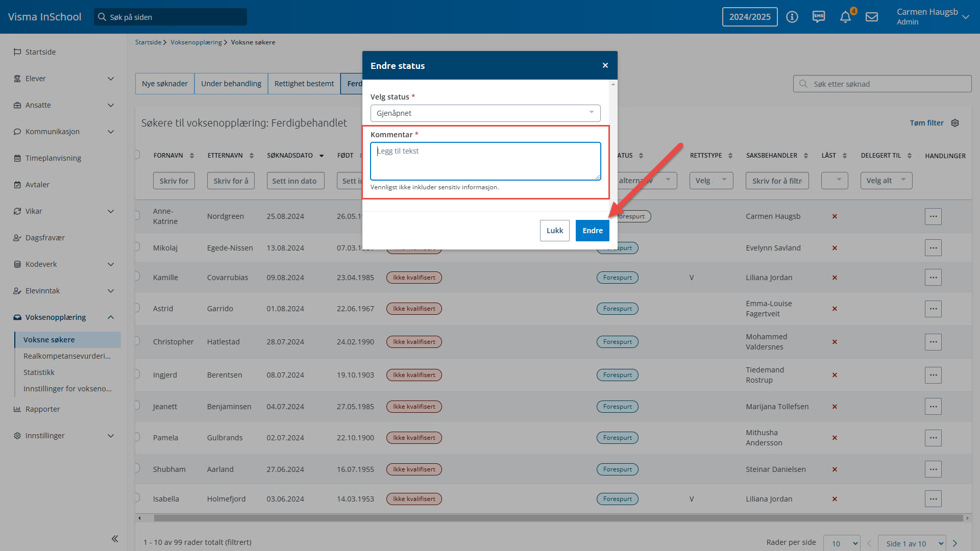Open Statistikk in sidebar
The image size is (980, 551).
coord(39,372)
